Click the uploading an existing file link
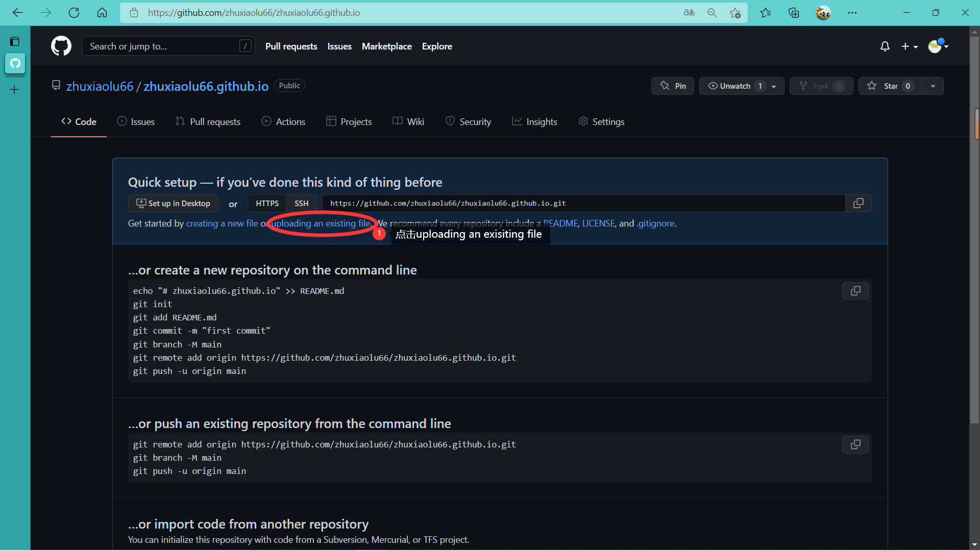This screenshot has width=980, height=551. coord(321,223)
